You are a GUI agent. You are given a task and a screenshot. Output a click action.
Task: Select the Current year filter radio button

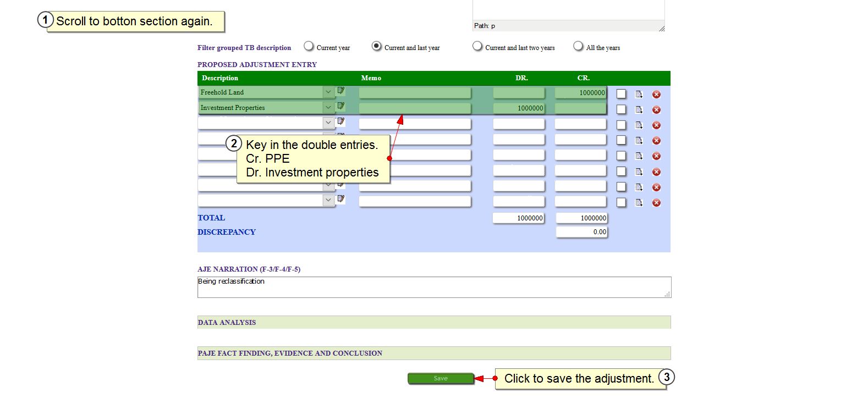309,46
